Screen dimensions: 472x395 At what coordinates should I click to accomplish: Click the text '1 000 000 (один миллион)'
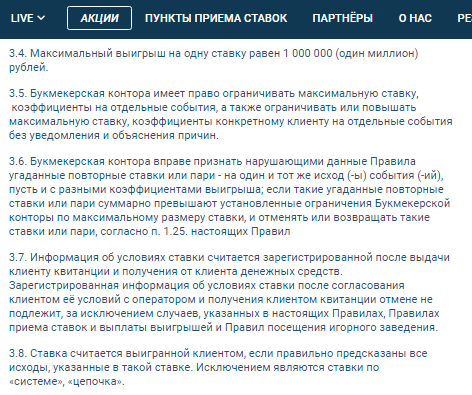tap(351, 53)
